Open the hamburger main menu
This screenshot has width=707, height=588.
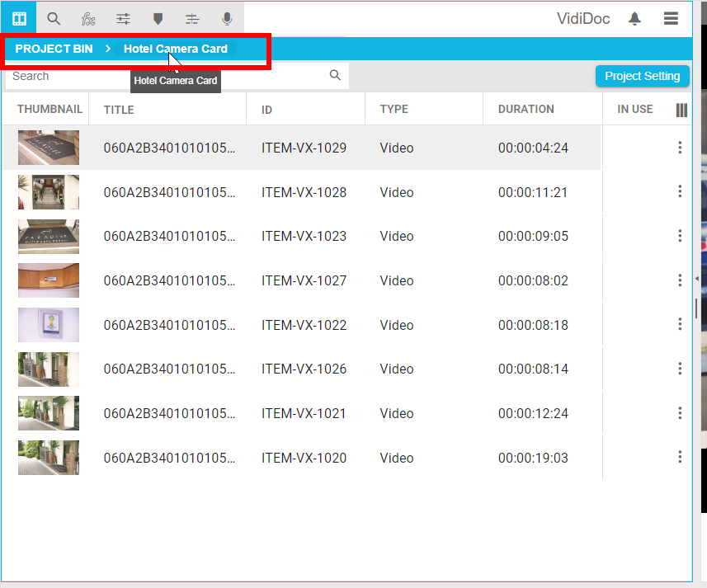pyautogui.click(x=671, y=18)
